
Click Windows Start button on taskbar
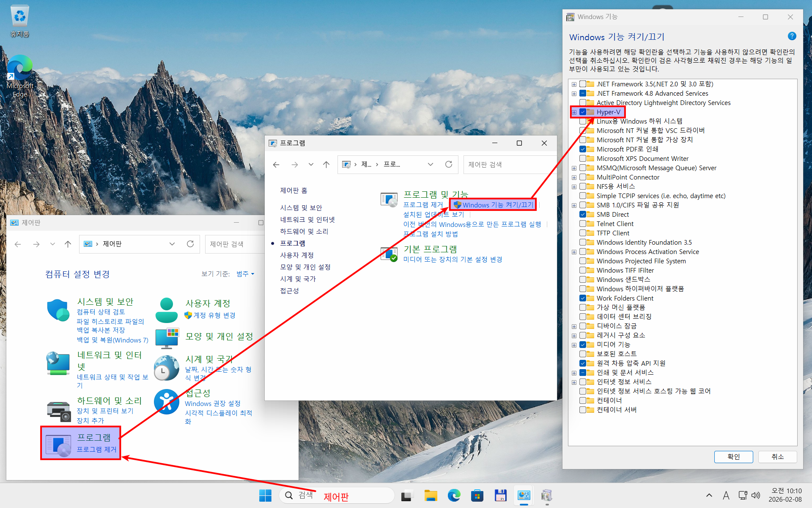click(x=265, y=495)
